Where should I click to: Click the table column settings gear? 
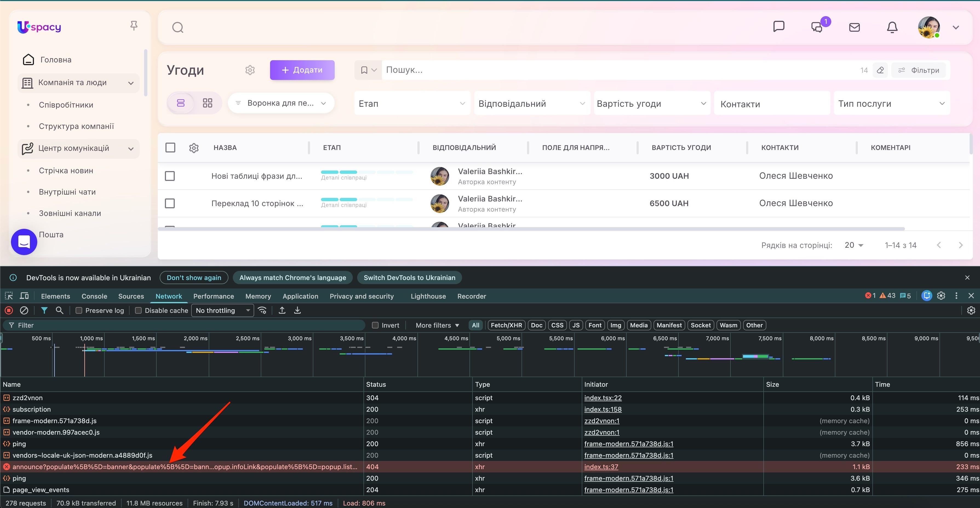coord(194,148)
